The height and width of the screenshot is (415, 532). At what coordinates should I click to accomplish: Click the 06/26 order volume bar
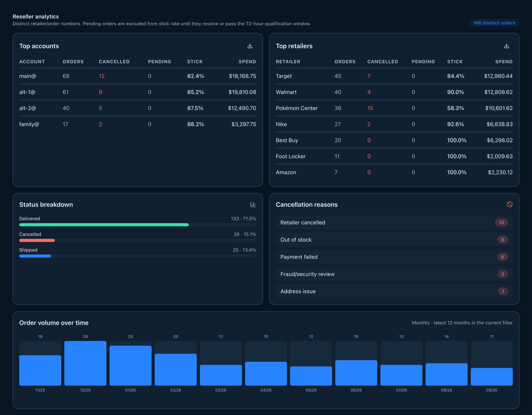(x=356, y=373)
